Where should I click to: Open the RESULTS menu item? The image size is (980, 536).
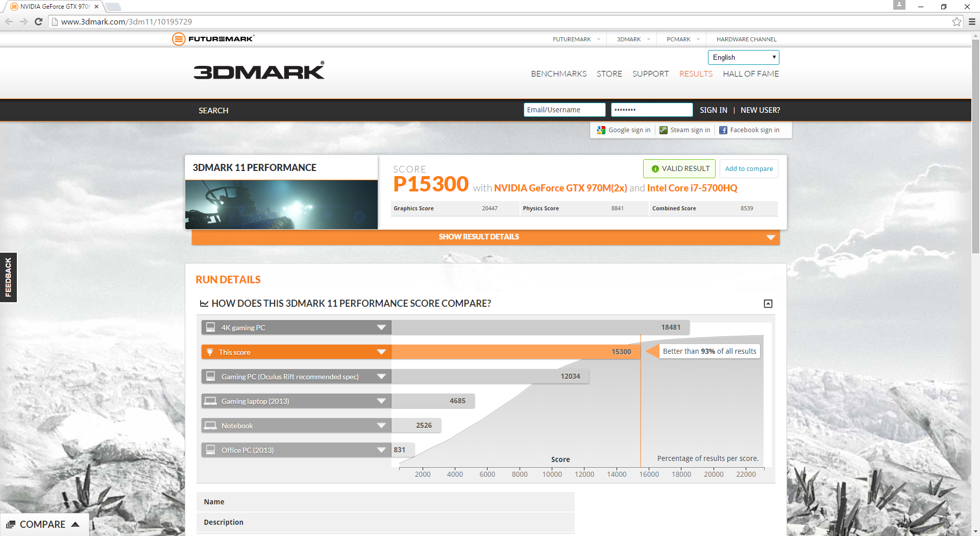696,74
